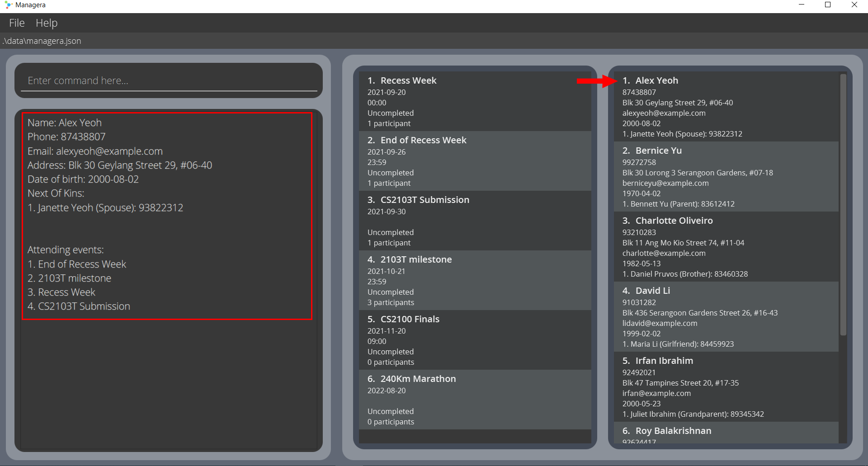Close the Managera window

click(854, 5)
